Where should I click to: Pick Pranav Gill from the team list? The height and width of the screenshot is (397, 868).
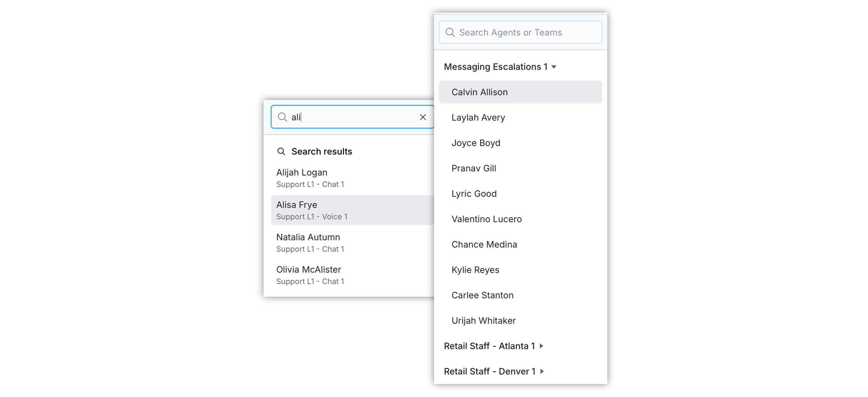coord(520,169)
